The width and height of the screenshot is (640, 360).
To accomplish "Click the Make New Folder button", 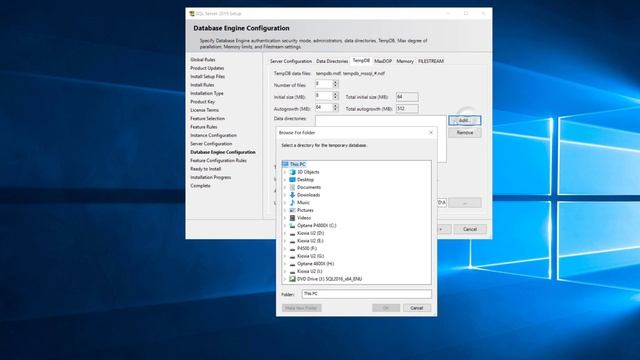I will coord(301,308).
